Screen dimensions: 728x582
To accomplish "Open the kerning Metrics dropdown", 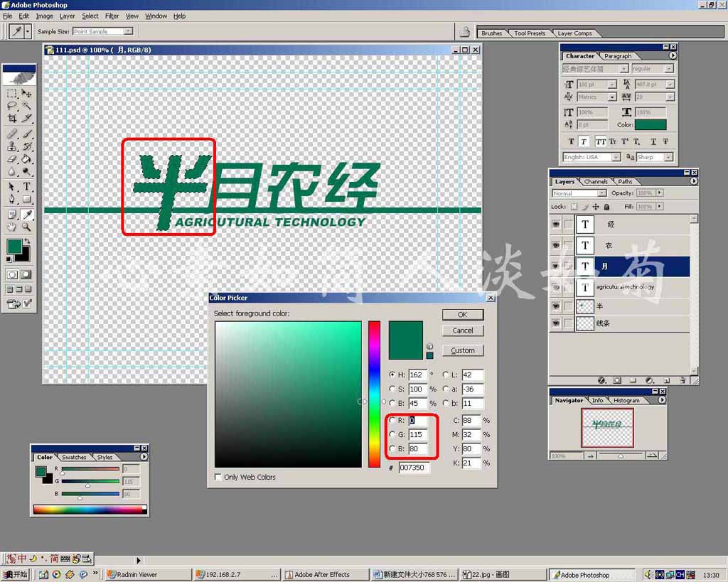I will coord(612,97).
